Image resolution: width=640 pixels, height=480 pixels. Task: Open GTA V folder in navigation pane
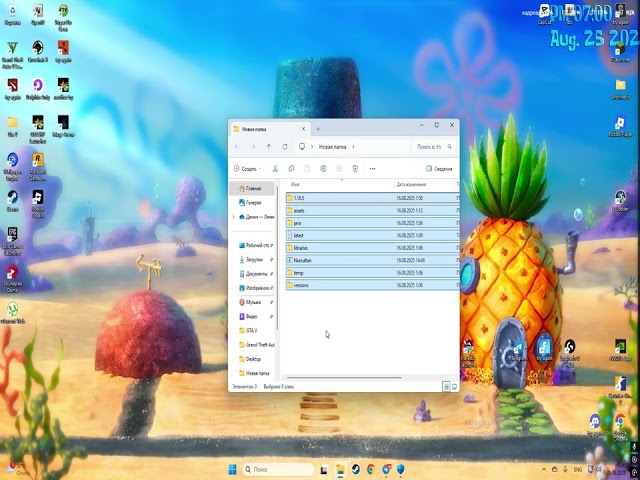pyautogui.click(x=248, y=331)
